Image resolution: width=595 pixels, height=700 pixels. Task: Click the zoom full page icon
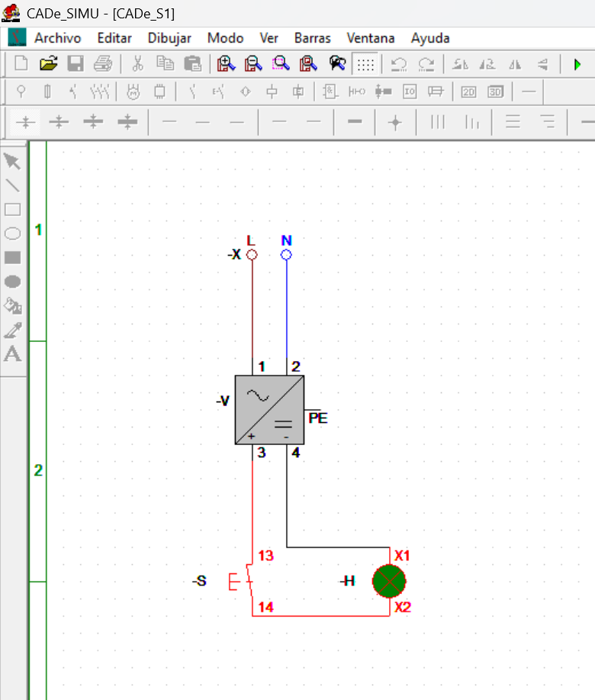click(x=308, y=64)
